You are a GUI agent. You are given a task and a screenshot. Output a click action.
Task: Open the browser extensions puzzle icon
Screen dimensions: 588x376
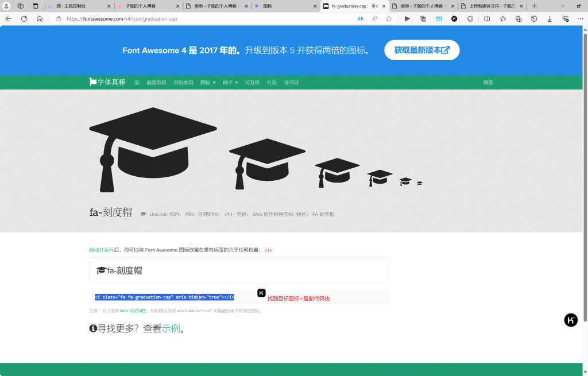pyautogui.click(x=470, y=19)
